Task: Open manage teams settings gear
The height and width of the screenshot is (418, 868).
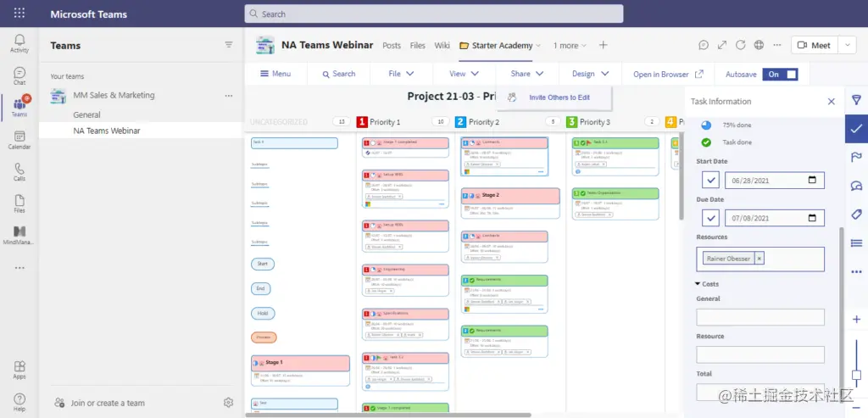Action: [x=229, y=403]
